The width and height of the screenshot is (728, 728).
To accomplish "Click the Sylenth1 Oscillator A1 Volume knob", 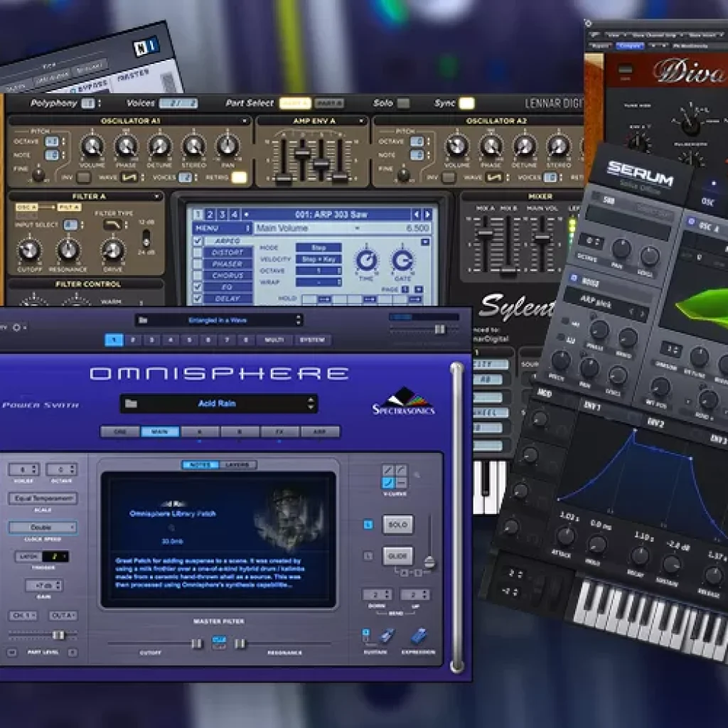I will click(92, 146).
